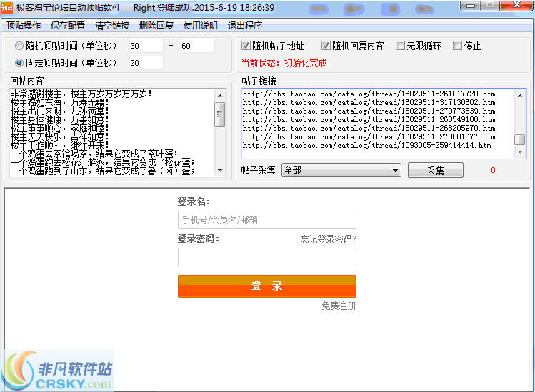Click the 帖子链接 scrollbar down arrow

[x=520, y=151]
